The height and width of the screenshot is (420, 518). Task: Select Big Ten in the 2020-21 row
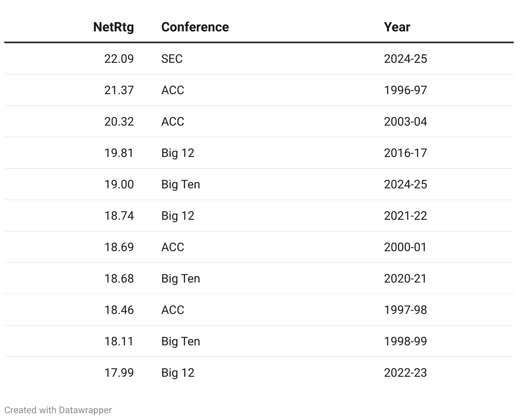pyautogui.click(x=180, y=278)
